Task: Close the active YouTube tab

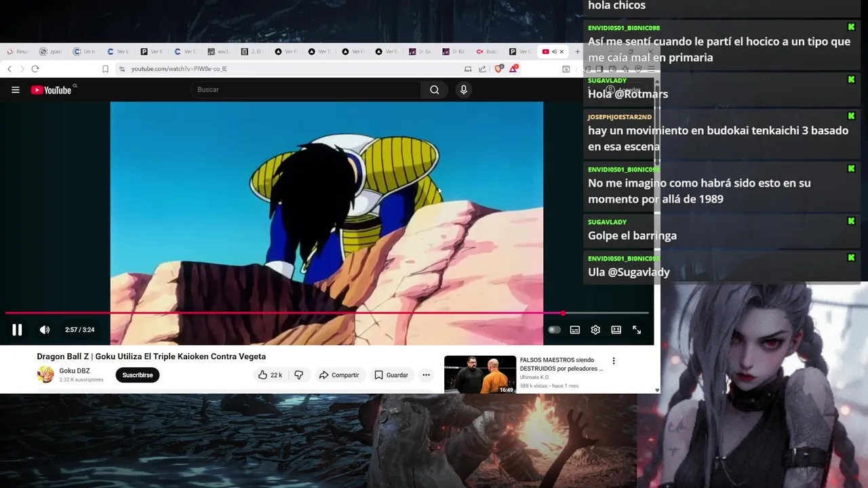Action: point(561,52)
